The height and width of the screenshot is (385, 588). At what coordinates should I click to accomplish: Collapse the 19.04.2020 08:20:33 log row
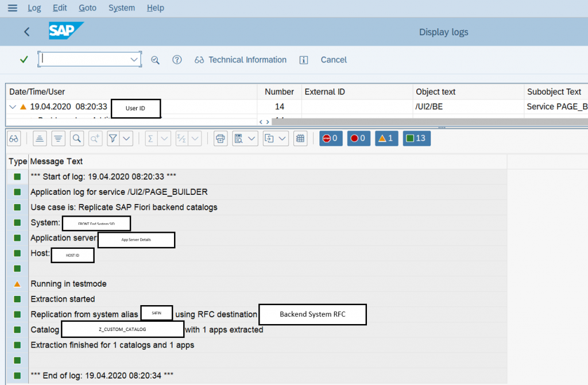pyautogui.click(x=13, y=107)
